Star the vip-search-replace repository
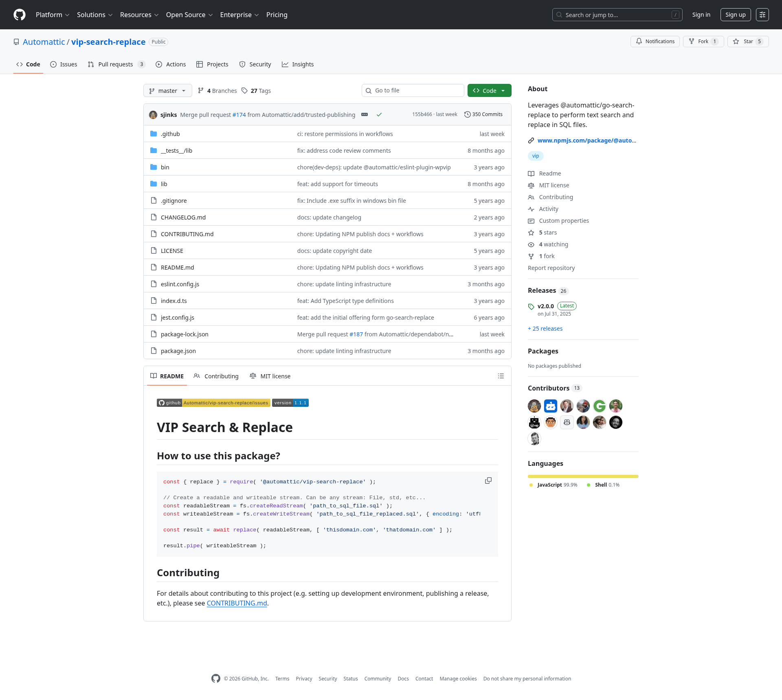 (x=748, y=42)
